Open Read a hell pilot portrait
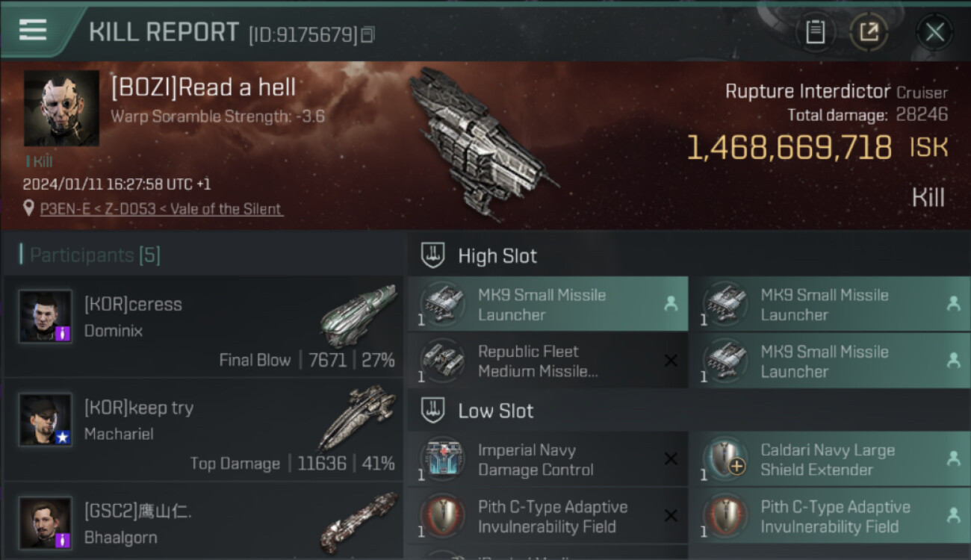The image size is (971, 560). [x=61, y=108]
